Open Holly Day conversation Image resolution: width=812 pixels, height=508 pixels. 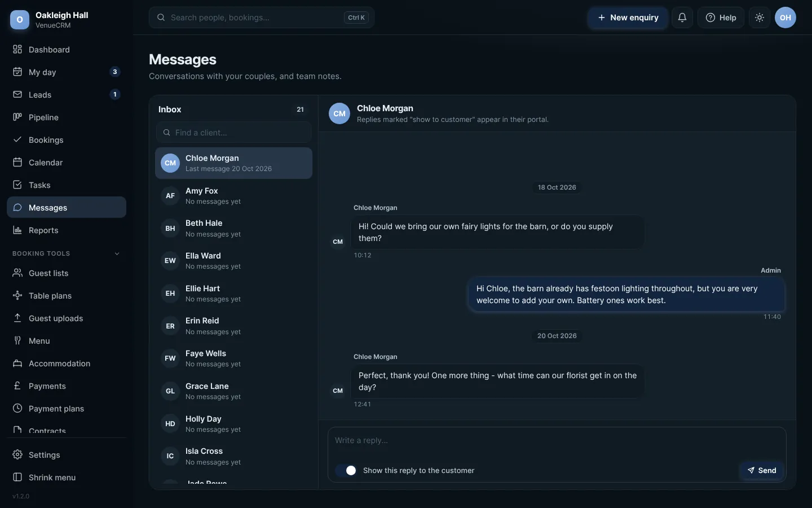click(x=233, y=424)
